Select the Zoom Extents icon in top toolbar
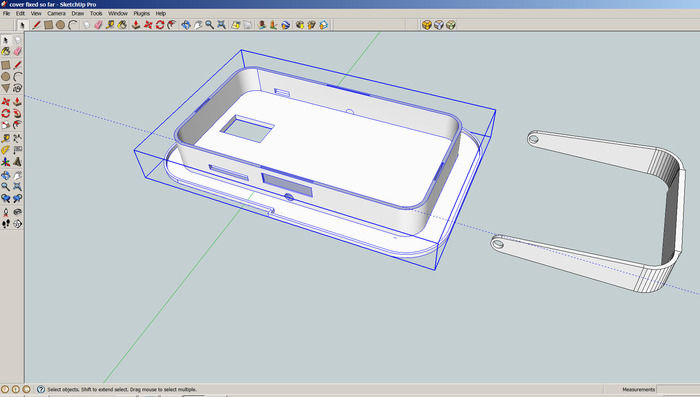Viewport: 700px width, 397px height. [x=221, y=25]
